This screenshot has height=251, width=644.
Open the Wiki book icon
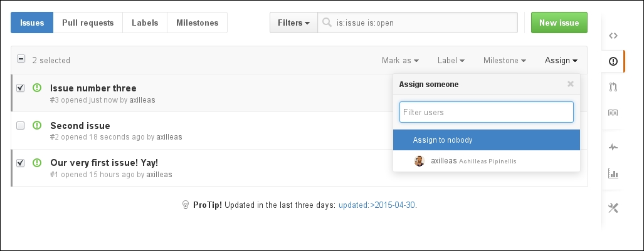click(613, 113)
